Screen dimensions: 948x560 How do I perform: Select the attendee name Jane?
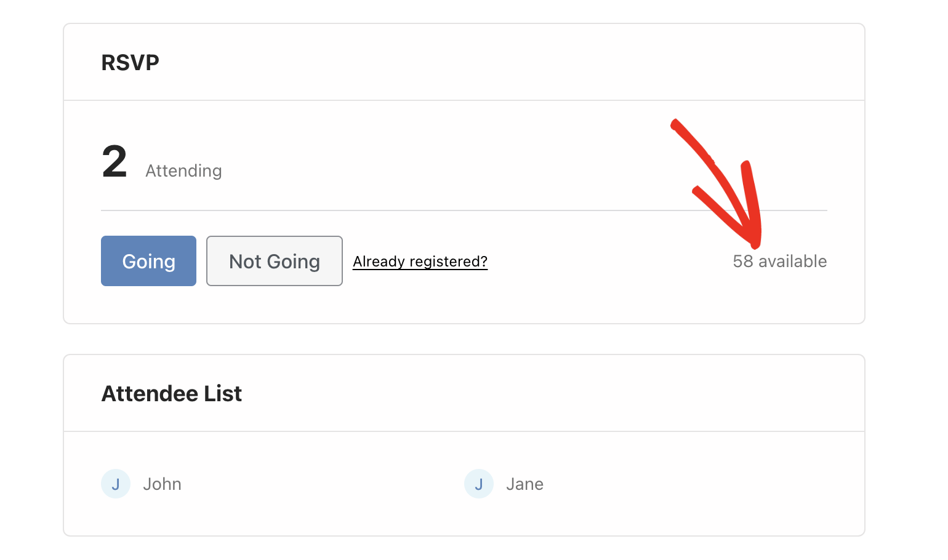525,484
